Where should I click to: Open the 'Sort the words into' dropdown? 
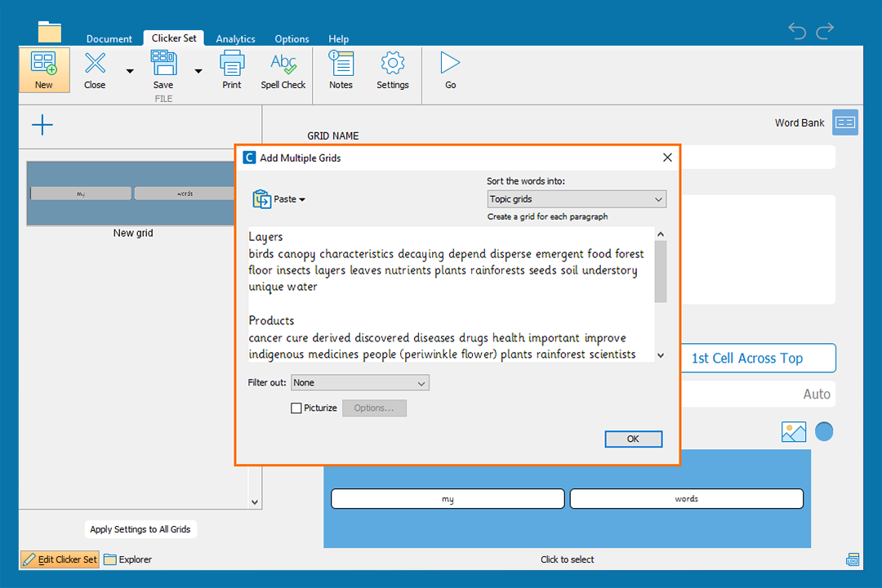[577, 199]
